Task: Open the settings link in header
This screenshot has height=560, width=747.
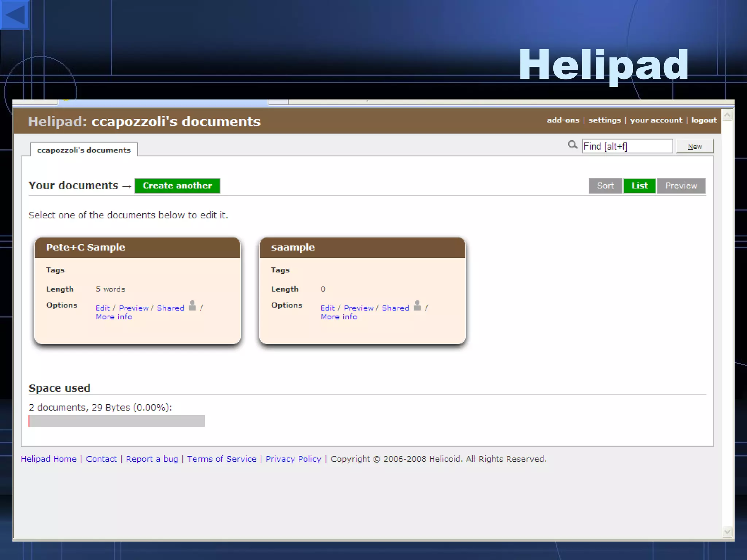Action: point(604,120)
